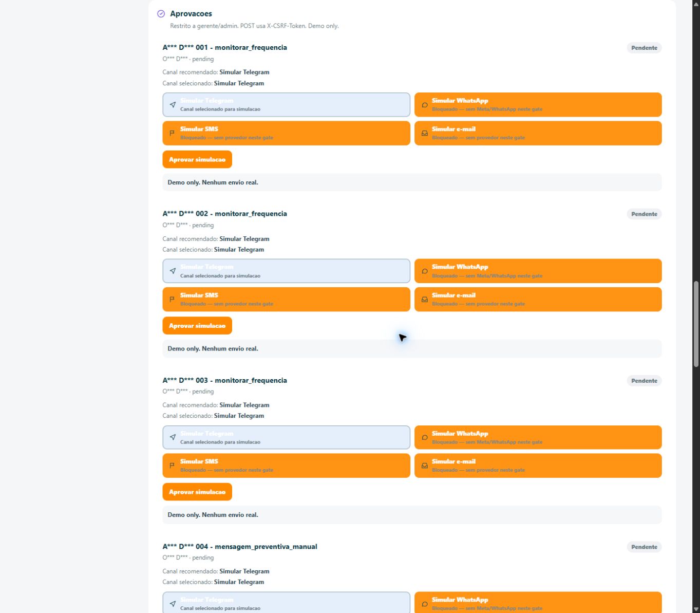Screen dimensions: 700x613
Task: Click Aprovar simulacao in card 002
Action: click(x=197, y=326)
